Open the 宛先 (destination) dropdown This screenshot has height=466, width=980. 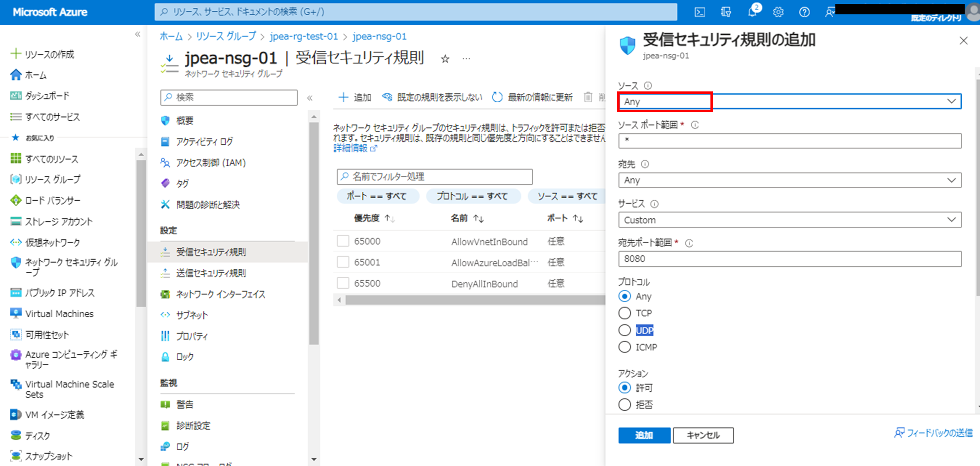pos(789,180)
